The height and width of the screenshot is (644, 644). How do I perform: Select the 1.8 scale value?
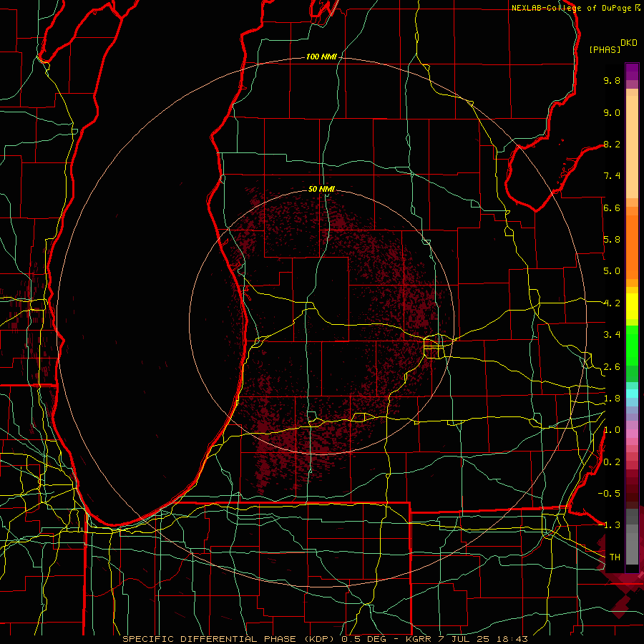(x=612, y=399)
